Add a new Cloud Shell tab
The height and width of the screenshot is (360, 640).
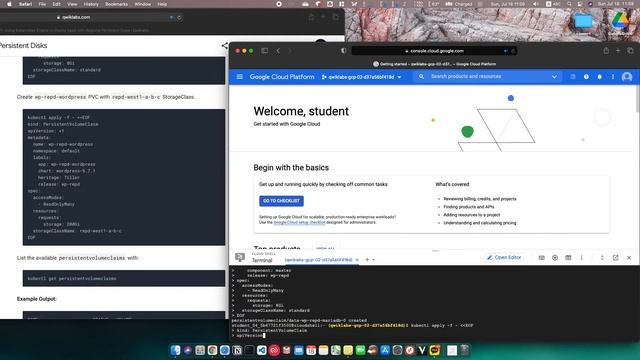[367, 260]
